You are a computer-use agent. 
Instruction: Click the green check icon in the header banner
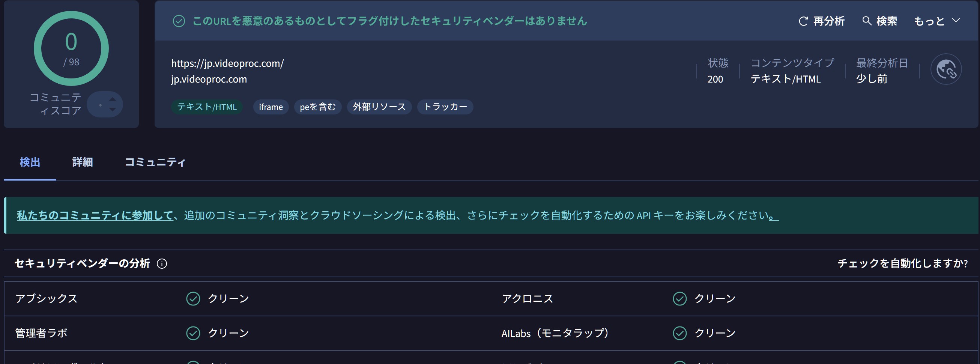pyautogui.click(x=179, y=21)
